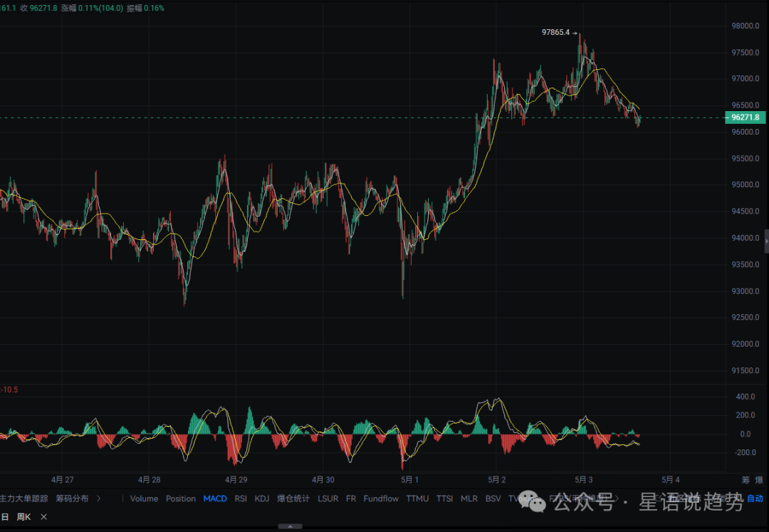The height and width of the screenshot is (532, 769).
Task: Select the highlighted MACD indicator tab
Action: point(215,499)
